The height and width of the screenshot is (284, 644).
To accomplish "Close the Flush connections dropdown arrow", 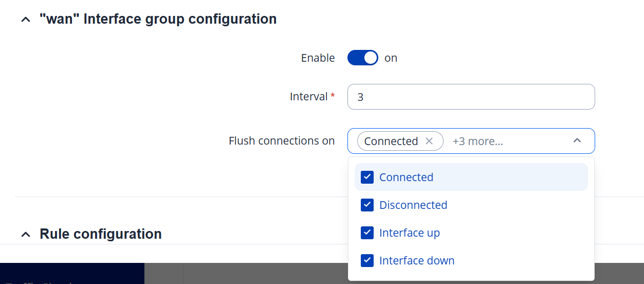I will [x=577, y=141].
